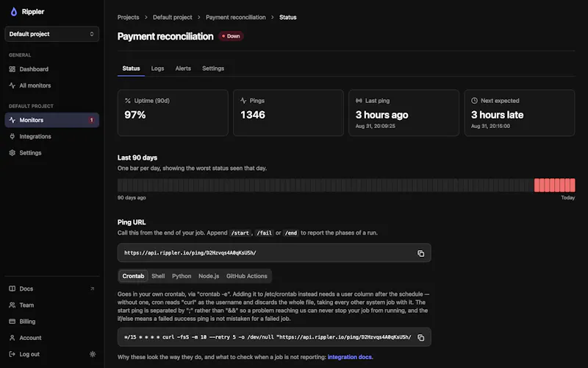The height and width of the screenshot is (368, 588).
Task: Click the red Monitors badge showing 1
Action: [x=91, y=120]
